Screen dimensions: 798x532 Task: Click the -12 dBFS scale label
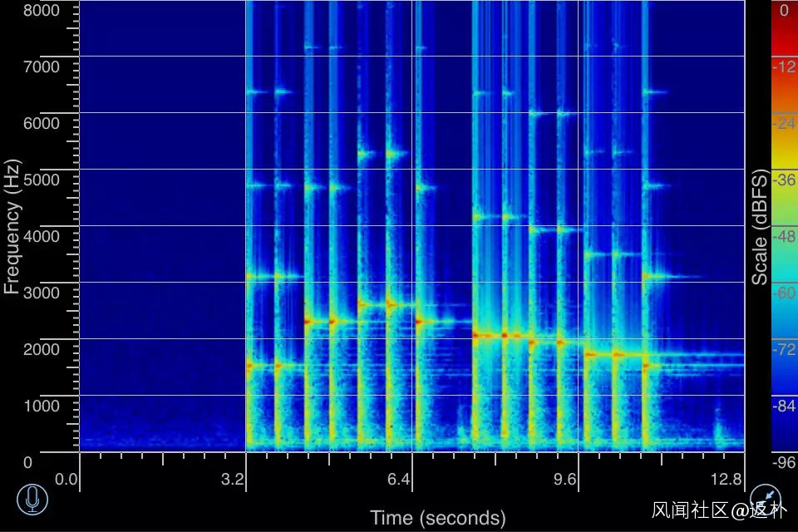[784, 66]
